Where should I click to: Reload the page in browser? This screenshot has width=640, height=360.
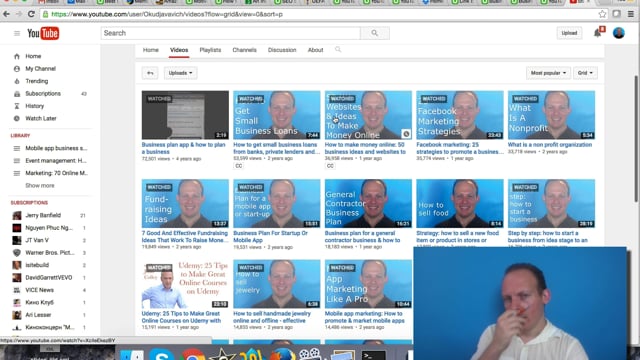click(31, 14)
